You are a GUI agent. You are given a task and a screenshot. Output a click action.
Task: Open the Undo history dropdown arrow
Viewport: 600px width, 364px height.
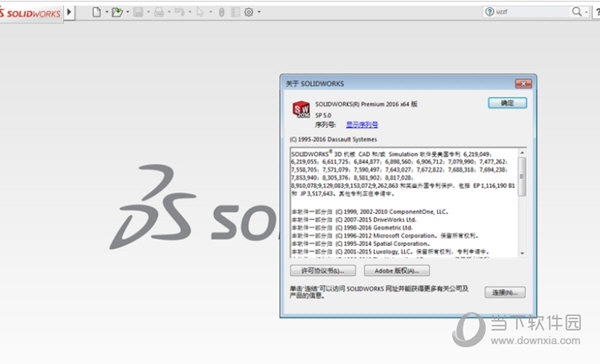tap(190, 12)
